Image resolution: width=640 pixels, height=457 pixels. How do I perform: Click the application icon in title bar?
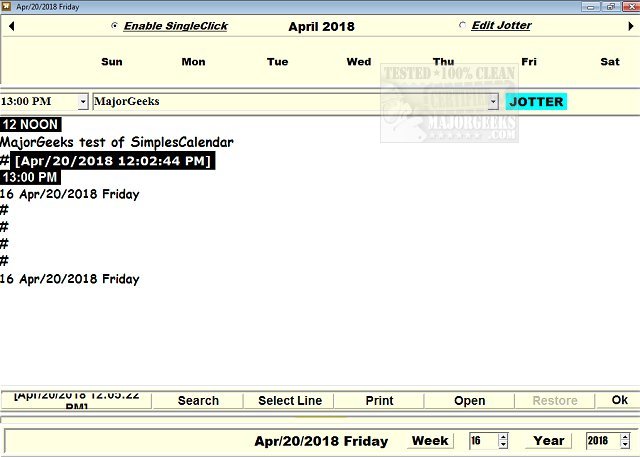[6, 6]
